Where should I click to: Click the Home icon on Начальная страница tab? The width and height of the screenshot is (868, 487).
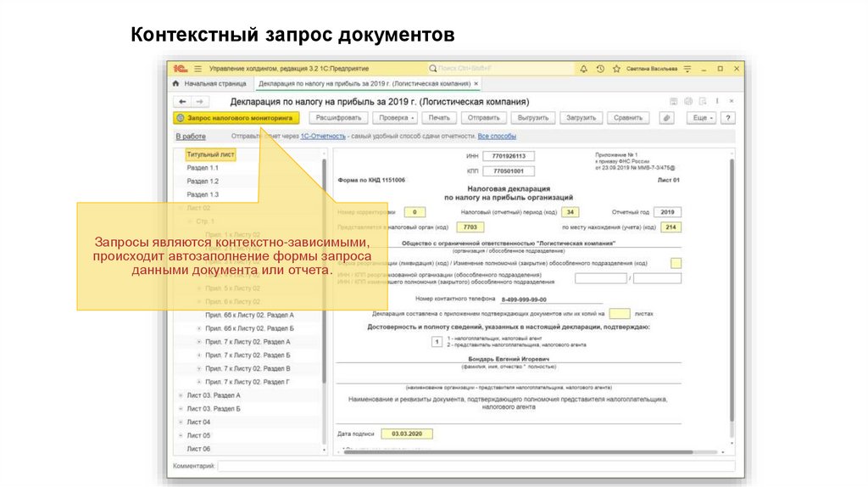[x=176, y=84]
